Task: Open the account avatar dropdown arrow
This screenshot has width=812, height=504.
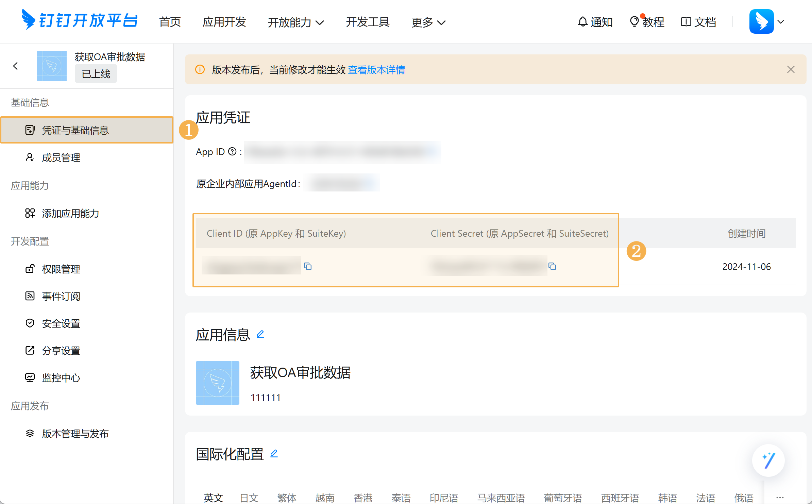Action: 781,22
